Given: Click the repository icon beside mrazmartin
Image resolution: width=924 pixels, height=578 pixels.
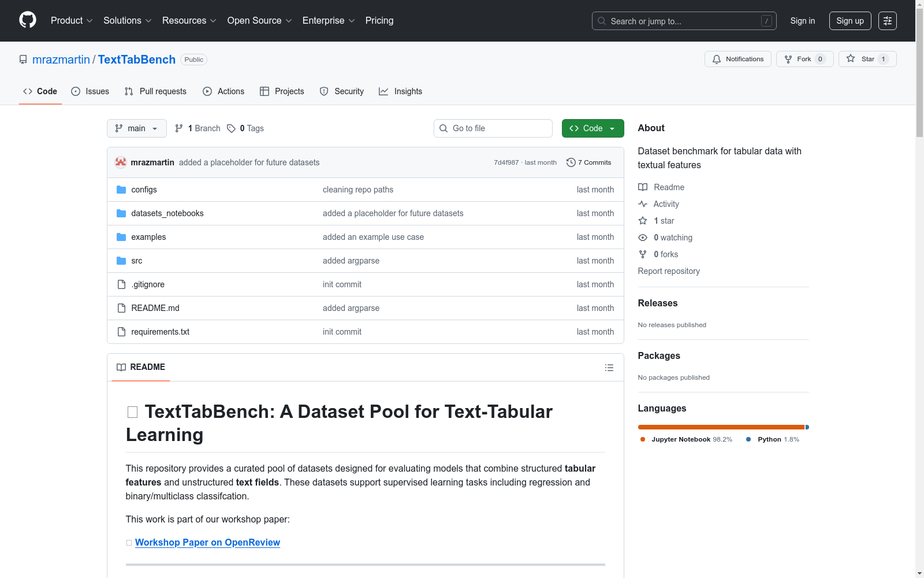Looking at the screenshot, I should pos(23,60).
